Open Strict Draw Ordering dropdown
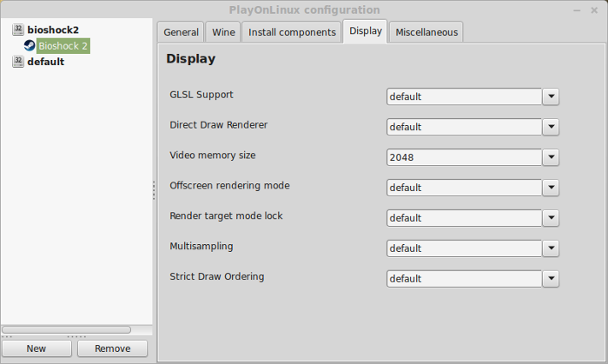 click(x=551, y=278)
